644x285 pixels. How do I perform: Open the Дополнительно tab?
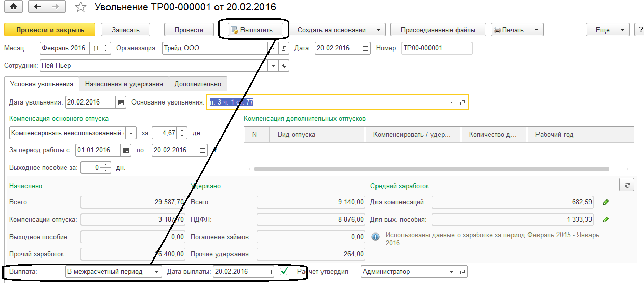pos(198,84)
